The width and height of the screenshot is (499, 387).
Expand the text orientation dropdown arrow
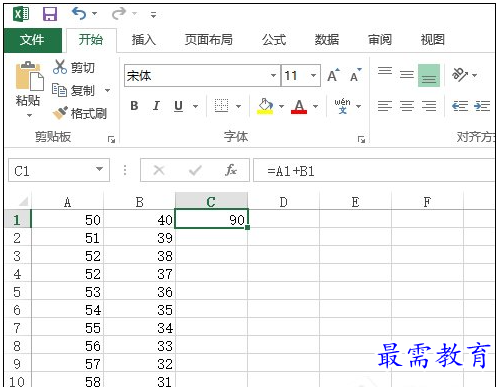click(x=475, y=75)
